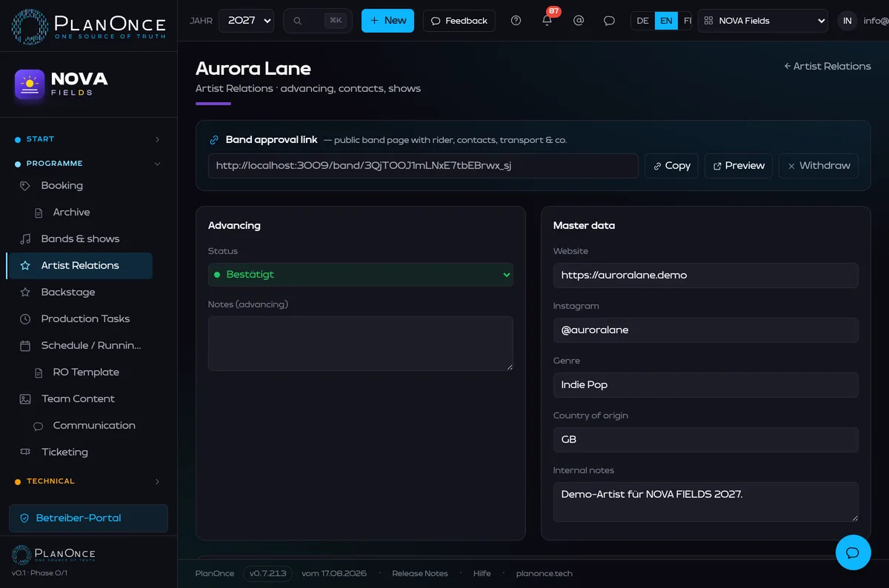The height and width of the screenshot is (588, 889).
Task: Go to Bands & shows
Action: 79,239
